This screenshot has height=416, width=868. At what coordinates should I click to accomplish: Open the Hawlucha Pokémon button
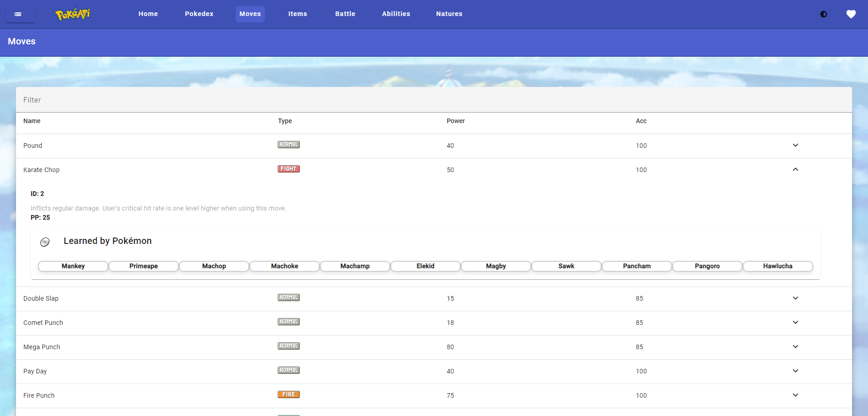click(778, 266)
